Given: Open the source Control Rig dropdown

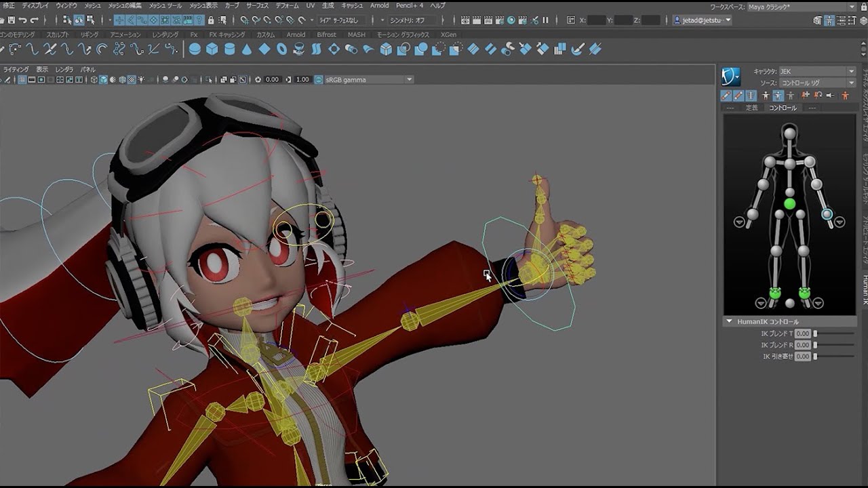Looking at the screenshot, I should point(818,83).
